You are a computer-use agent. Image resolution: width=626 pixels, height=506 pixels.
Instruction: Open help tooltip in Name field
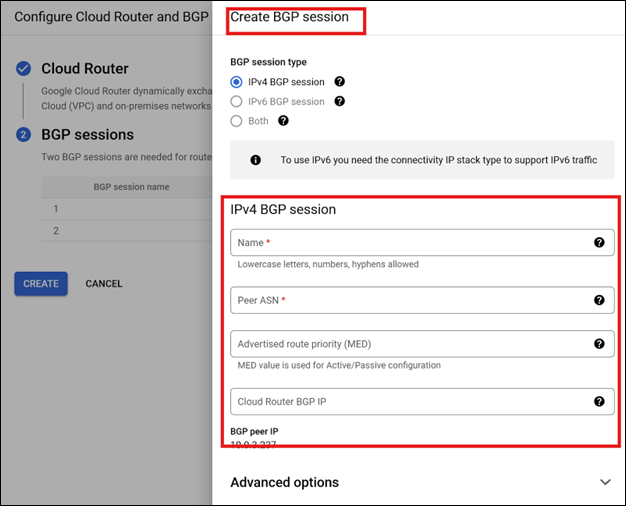pos(599,243)
